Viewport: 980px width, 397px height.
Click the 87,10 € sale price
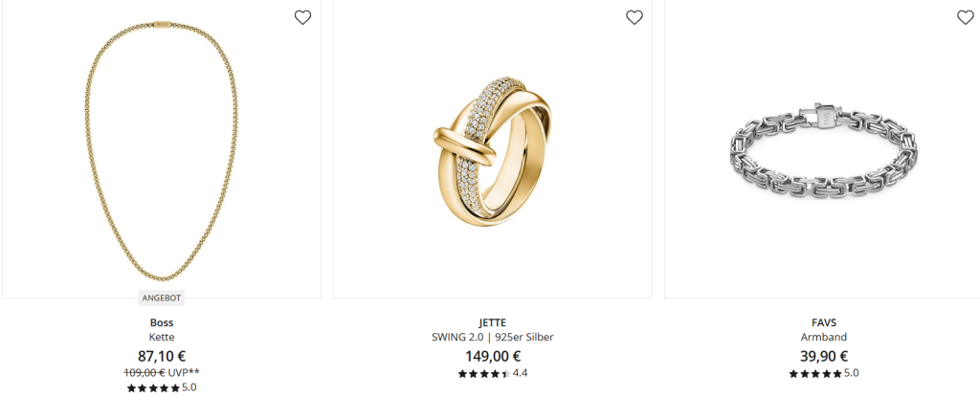161,357
